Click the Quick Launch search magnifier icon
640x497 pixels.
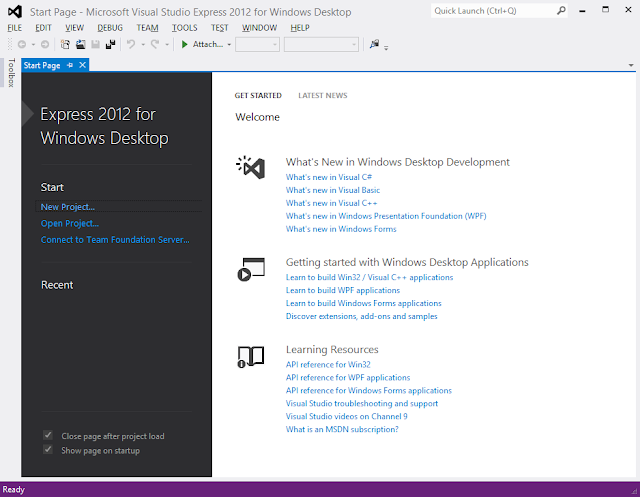click(562, 11)
